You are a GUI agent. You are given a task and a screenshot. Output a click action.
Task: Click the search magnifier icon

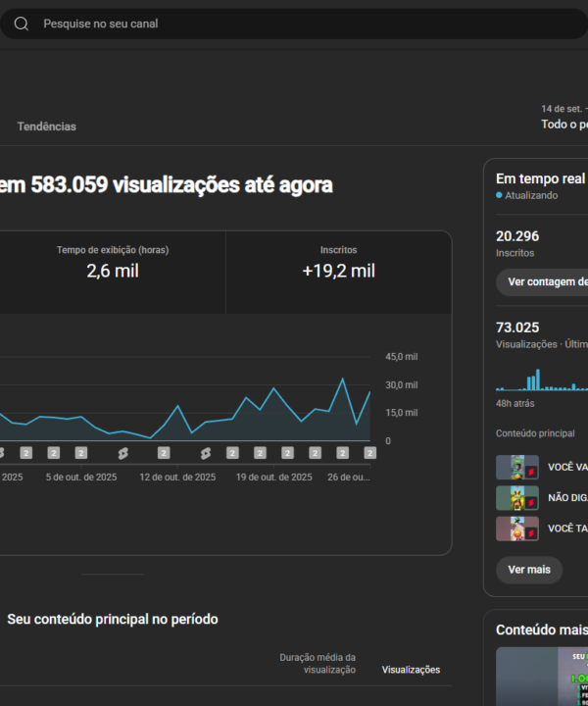pyautogui.click(x=22, y=24)
